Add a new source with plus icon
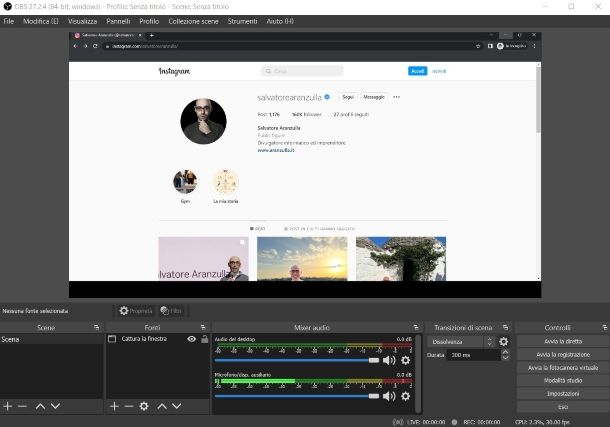 (114, 406)
